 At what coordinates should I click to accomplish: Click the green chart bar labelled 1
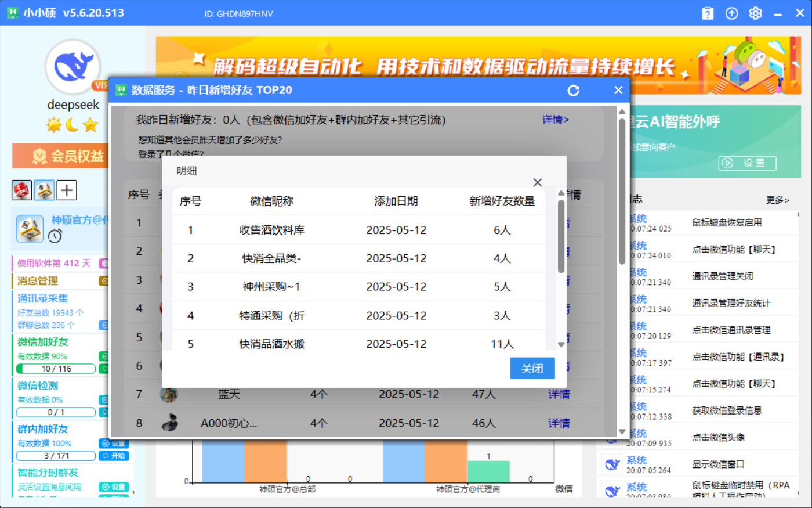pyautogui.click(x=488, y=471)
